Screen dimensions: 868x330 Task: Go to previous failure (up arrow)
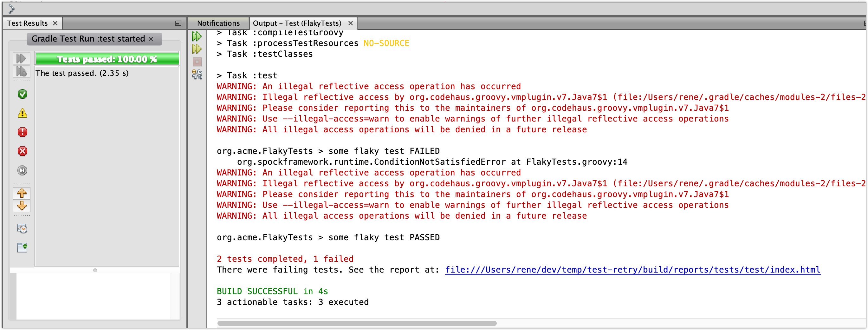[x=22, y=193]
